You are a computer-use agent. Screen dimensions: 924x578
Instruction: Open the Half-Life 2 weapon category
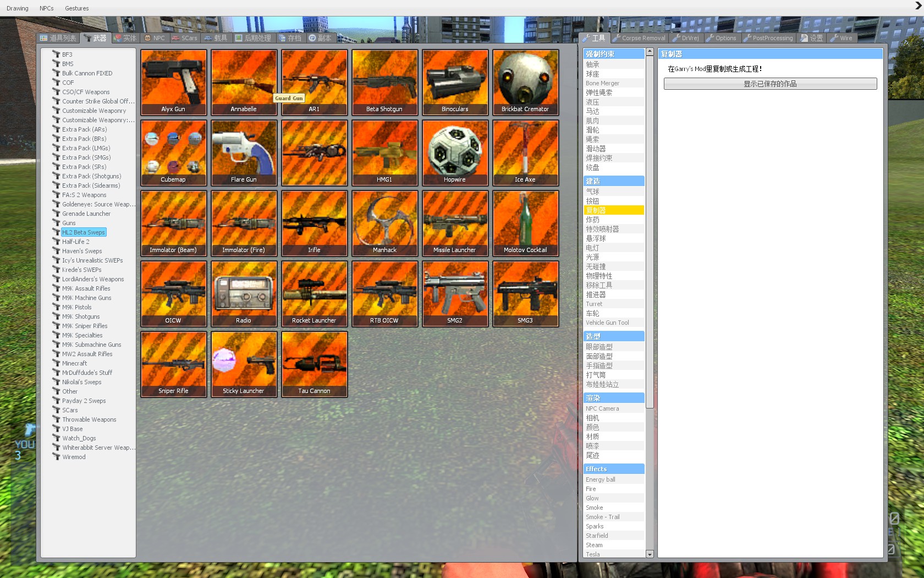click(75, 242)
